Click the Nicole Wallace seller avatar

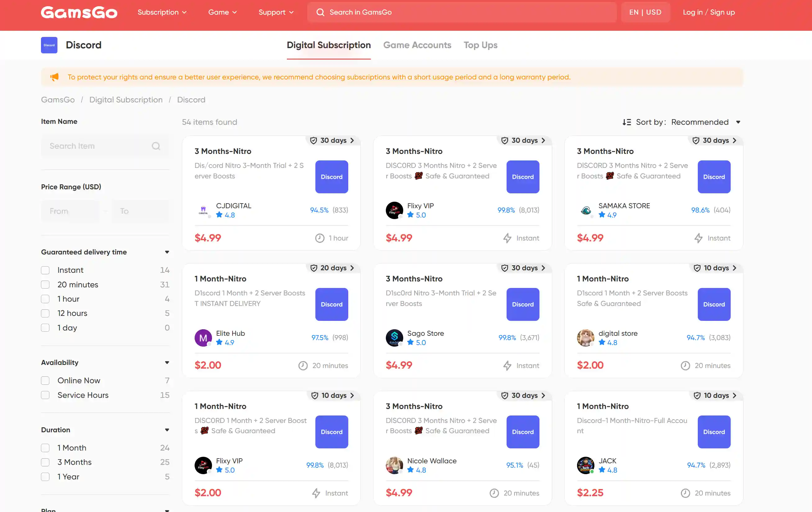tap(394, 465)
